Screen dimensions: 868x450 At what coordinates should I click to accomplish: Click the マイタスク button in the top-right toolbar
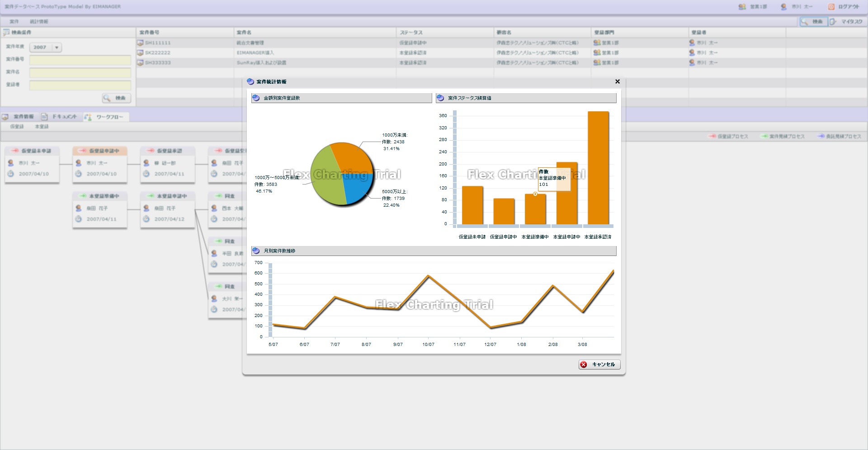click(x=847, y=21)
